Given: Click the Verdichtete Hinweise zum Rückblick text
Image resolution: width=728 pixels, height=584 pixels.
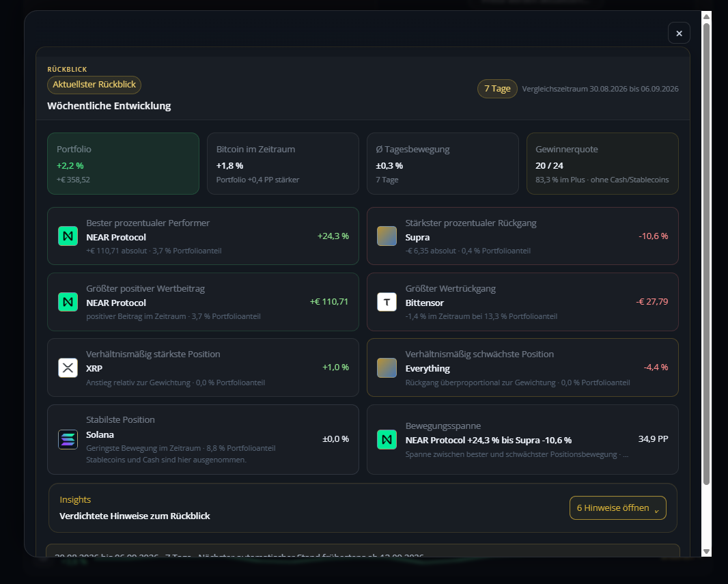Looking at the screenshot, I should [x=135, y=516].
